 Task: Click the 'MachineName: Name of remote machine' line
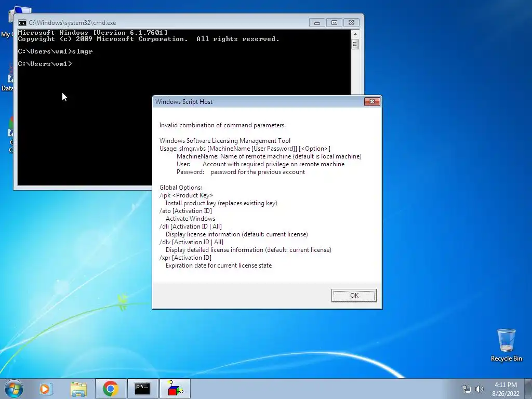pyautogui.click(x=269, y=156)
